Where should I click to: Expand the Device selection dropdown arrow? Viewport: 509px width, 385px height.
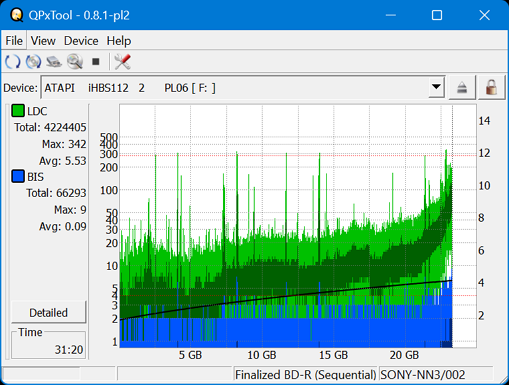click(x=436, y=87)
